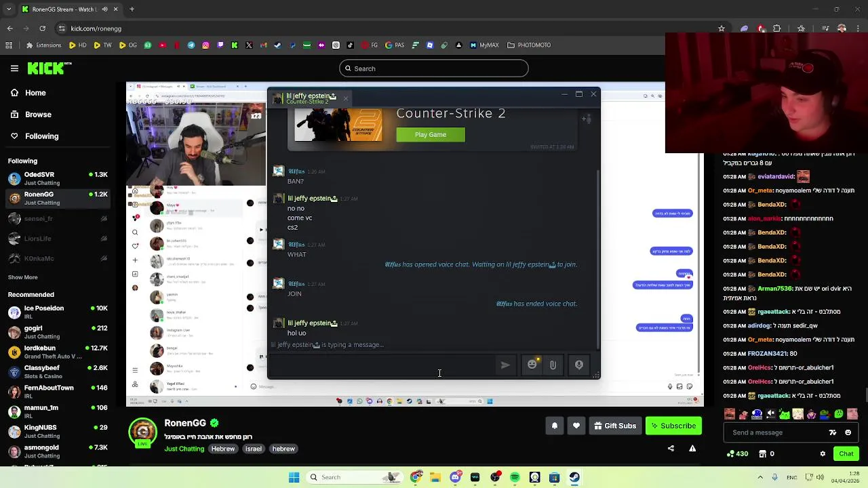Expand Show More under Following

[x=22, y=277]
